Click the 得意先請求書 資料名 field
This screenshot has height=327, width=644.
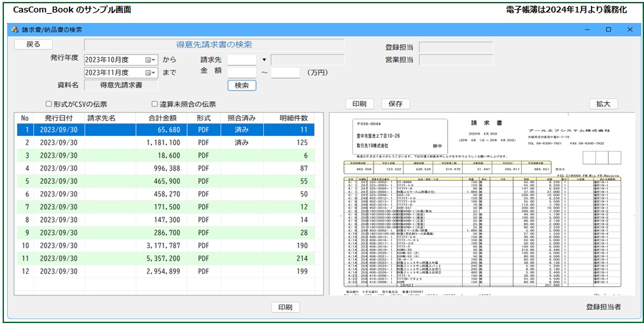click(x=121, y=85)
